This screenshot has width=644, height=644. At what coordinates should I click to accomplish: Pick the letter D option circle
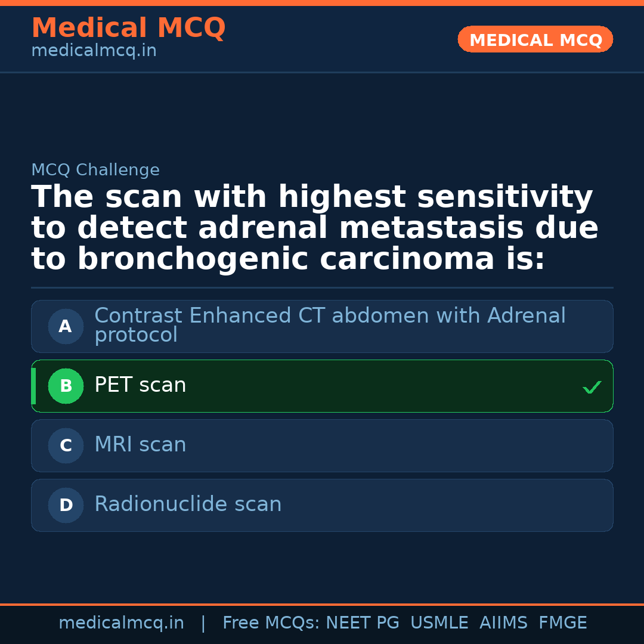(66, 506)
